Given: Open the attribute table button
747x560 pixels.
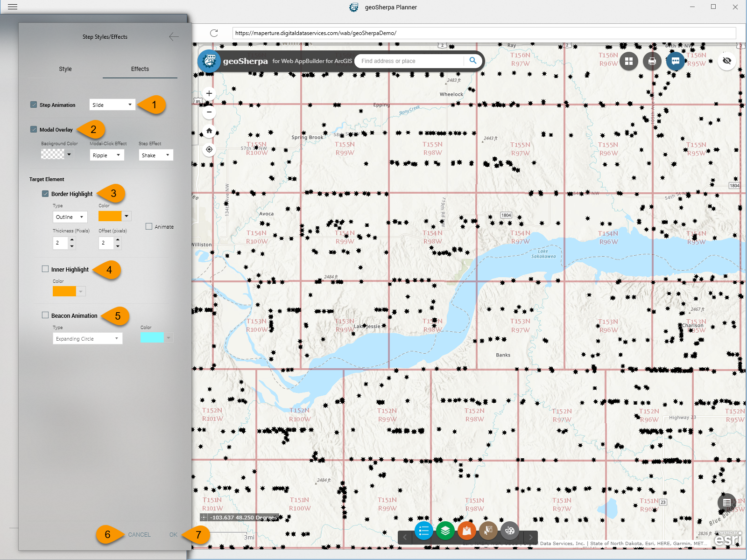Looking at the screenshot, I should tap(727, 503).
